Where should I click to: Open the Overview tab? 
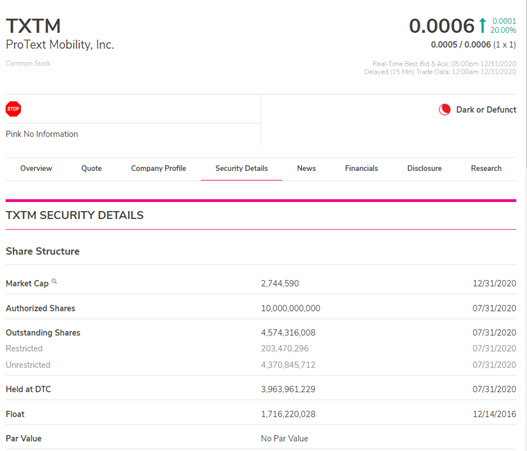tap(36, 168)
